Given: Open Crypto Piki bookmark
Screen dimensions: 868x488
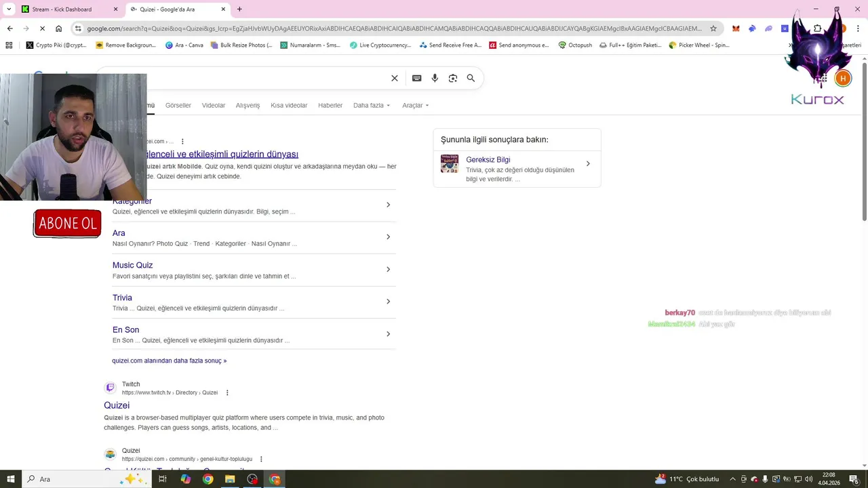Looking at the screenshot, I should pos(56,45).
